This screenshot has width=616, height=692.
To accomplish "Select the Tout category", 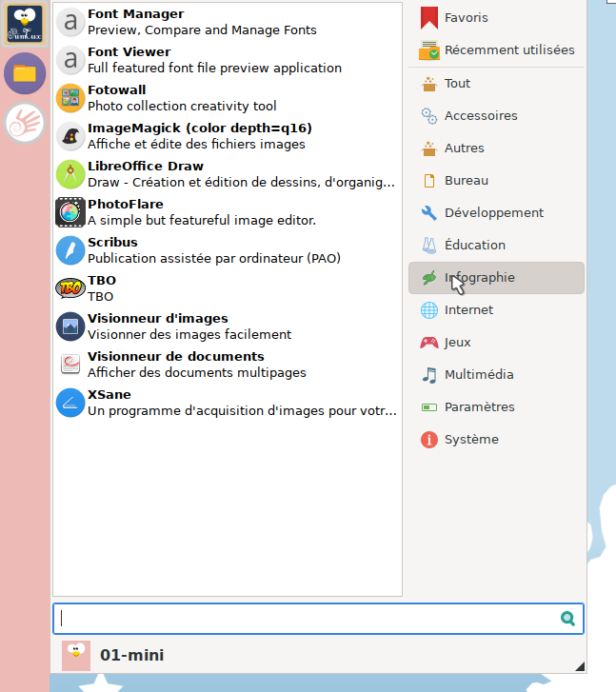I will (x=496, y=84).
